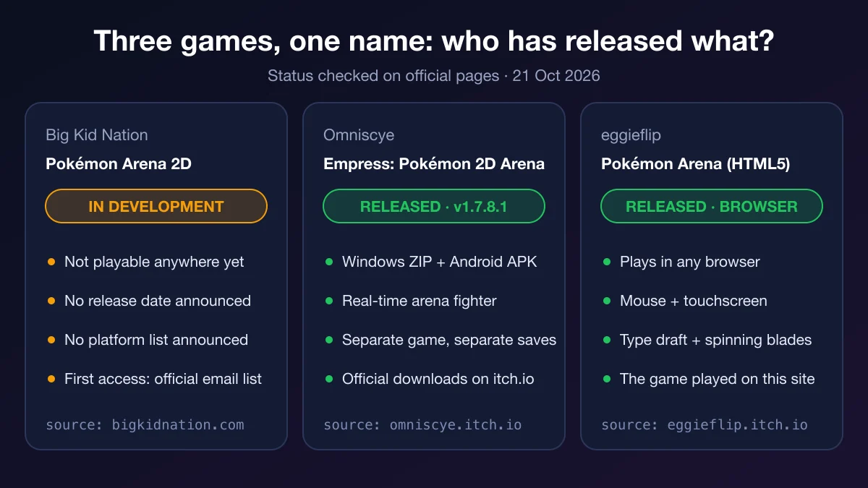Click "No release date announced" text

158,301
